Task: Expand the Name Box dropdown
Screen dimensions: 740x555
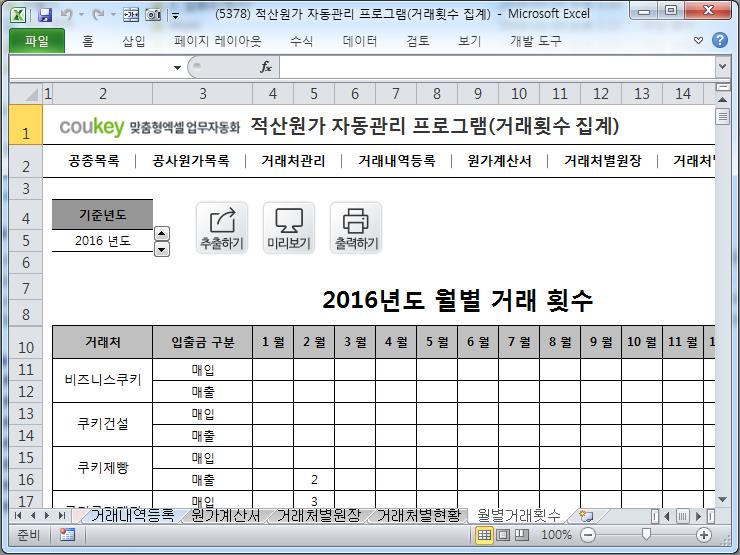Action: (177, 67)
